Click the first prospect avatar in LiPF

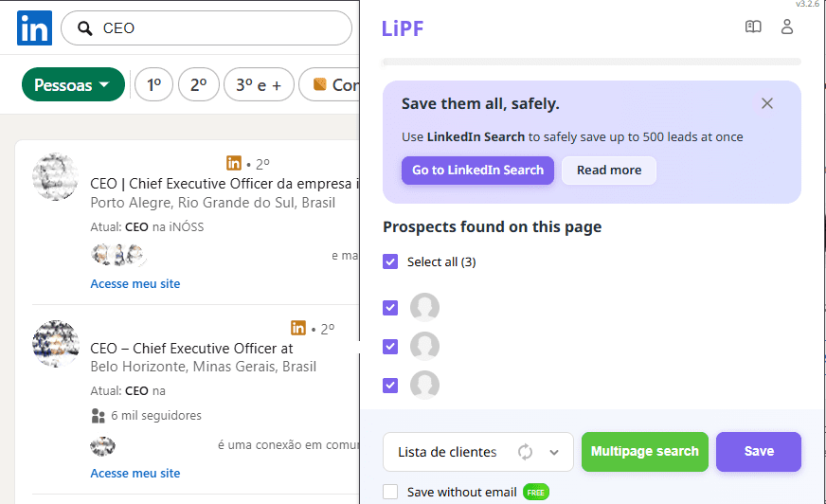click(x=424, y=307)
